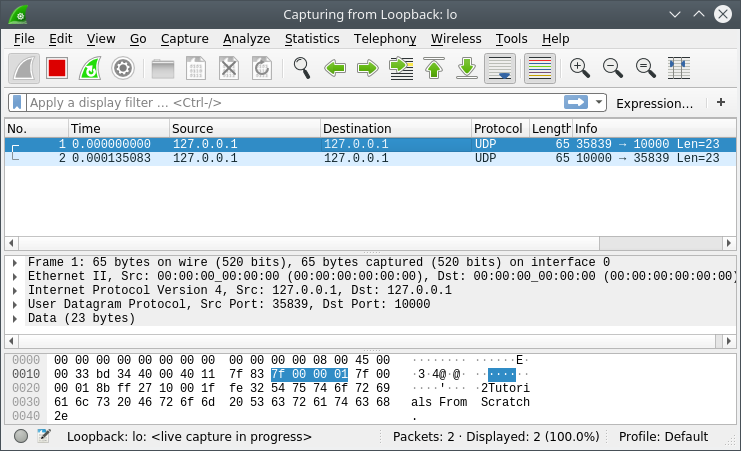
Task: Sort by the Source column header
Action: point(245,129)
